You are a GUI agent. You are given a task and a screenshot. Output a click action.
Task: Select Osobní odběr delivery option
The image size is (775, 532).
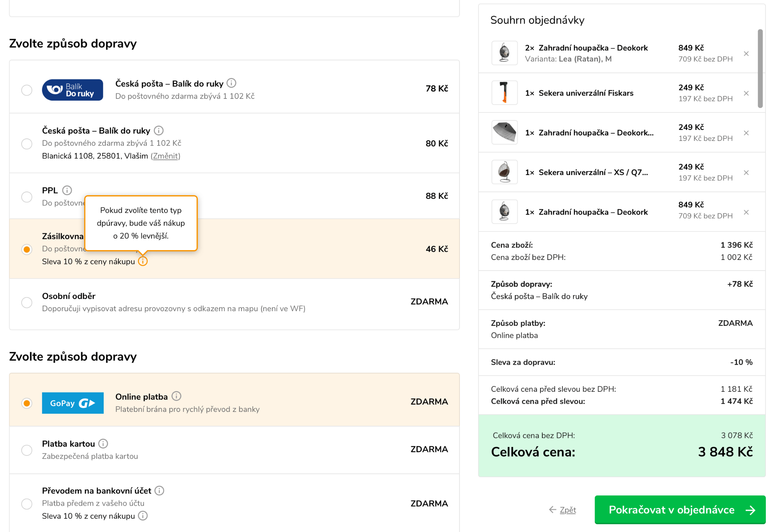27,302
